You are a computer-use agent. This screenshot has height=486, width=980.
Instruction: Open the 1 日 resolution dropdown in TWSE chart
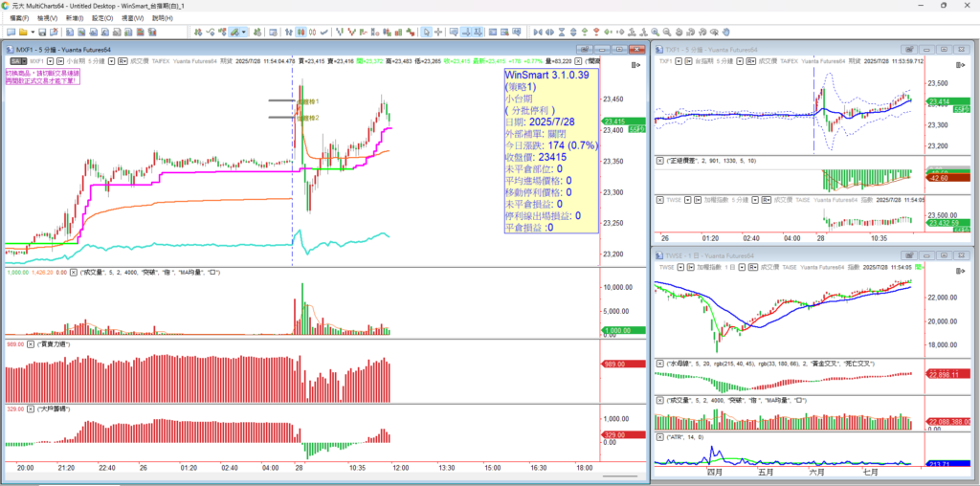coord(742,266)
